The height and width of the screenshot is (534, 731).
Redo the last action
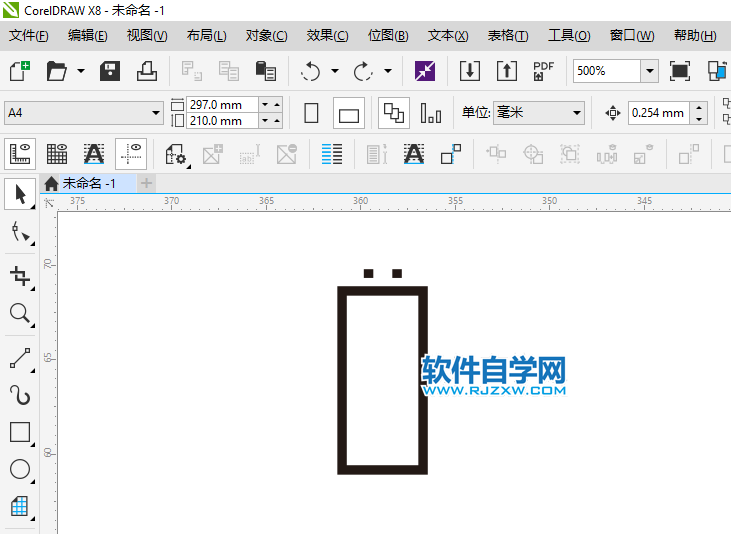(x=363, y=71)
